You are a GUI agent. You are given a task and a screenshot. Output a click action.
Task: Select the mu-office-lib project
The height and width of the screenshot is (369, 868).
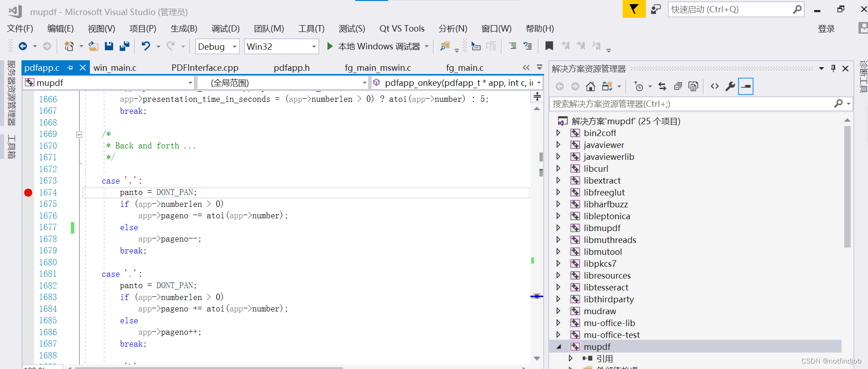(609, 323)
